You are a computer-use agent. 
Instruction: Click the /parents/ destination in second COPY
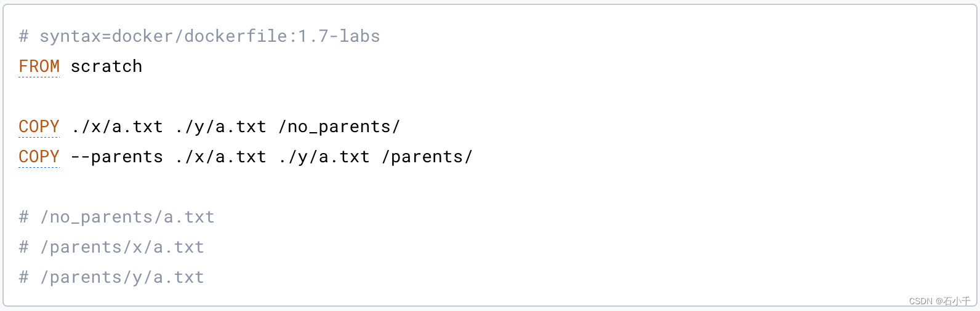427,157
